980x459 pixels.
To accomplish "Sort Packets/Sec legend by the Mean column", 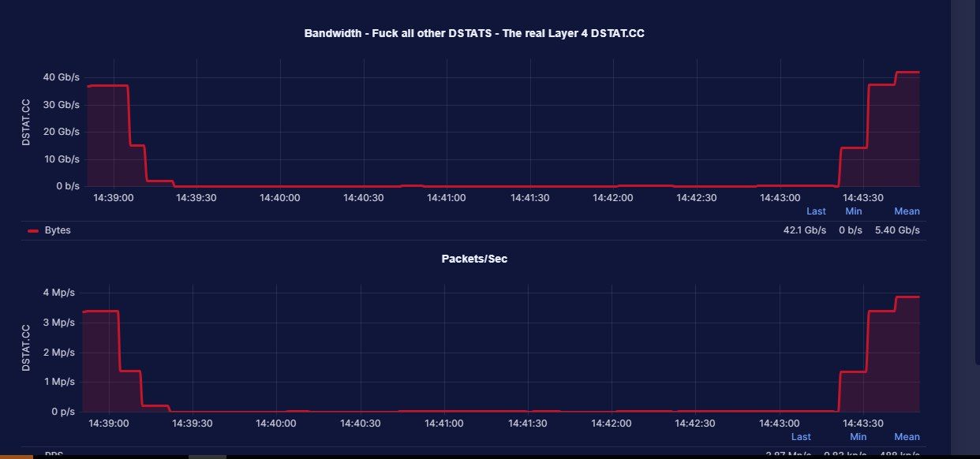I will click(907, 437).
